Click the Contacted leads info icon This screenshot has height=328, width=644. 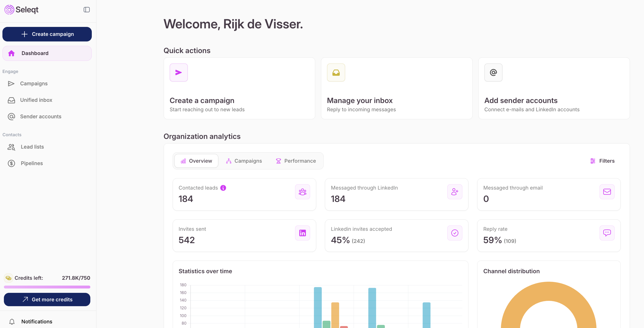(x=223, y=188)
